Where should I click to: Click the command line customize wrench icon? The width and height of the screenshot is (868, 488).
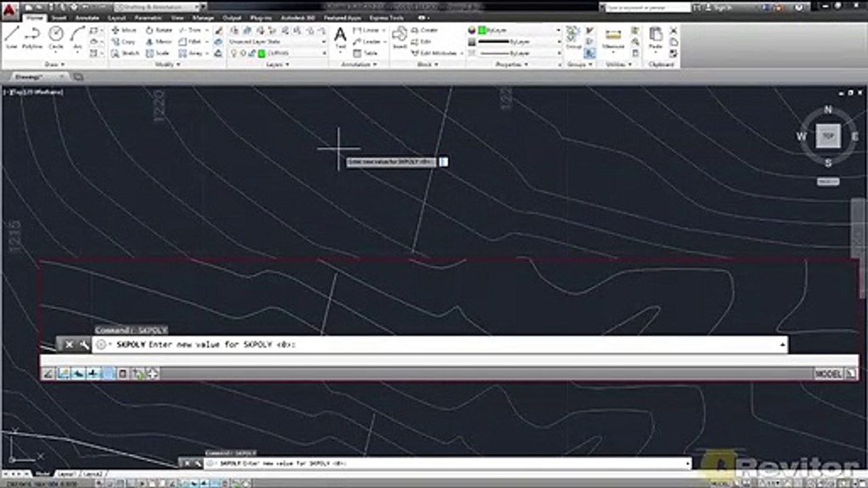pos(84,345)
